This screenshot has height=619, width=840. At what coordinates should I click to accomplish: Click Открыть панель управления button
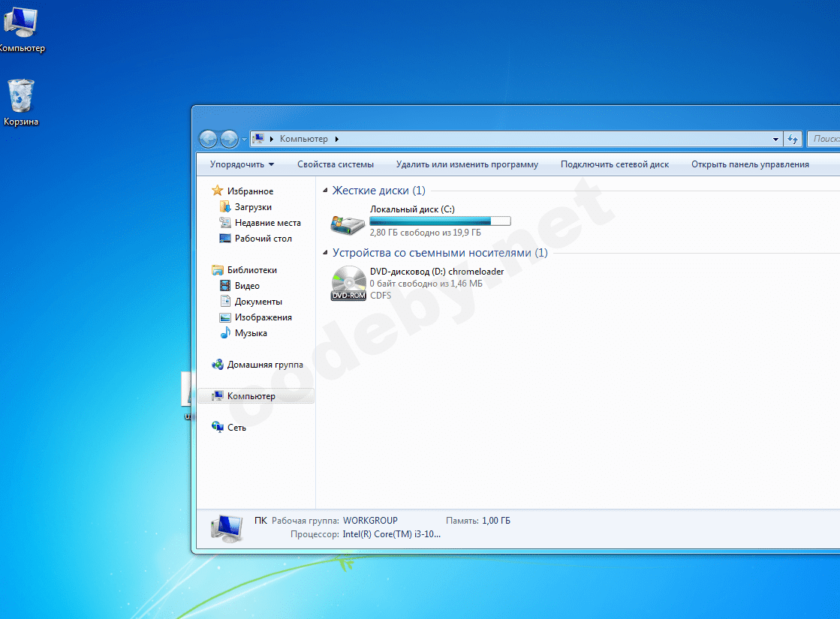click(750, 164)
